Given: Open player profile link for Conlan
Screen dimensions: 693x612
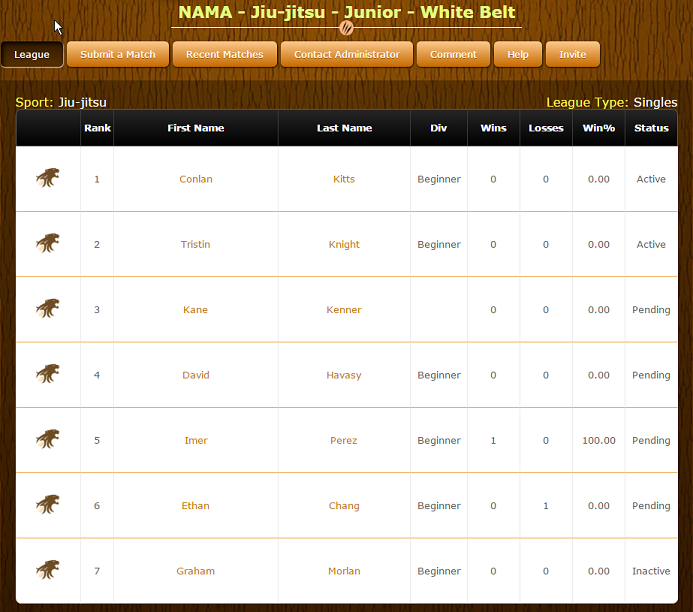Looking at the screenshot, I should pyautogui.click(x=196, y=179).
